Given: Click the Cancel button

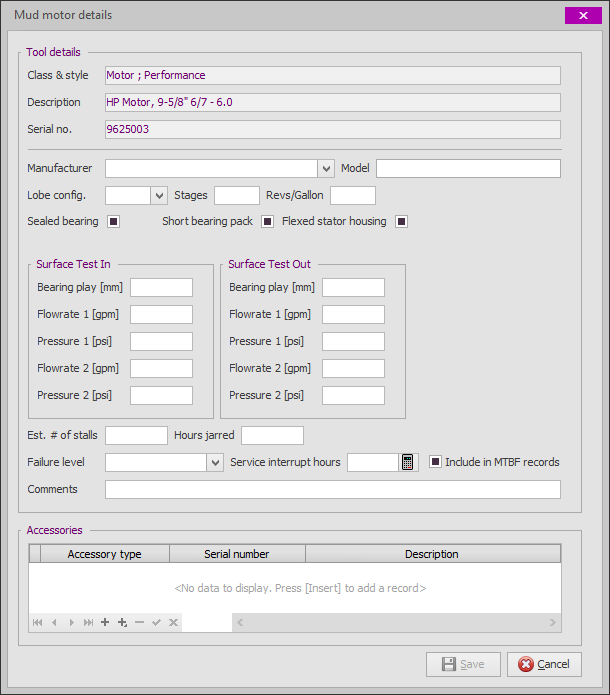Looking at the screenshot, I should 544,664.
